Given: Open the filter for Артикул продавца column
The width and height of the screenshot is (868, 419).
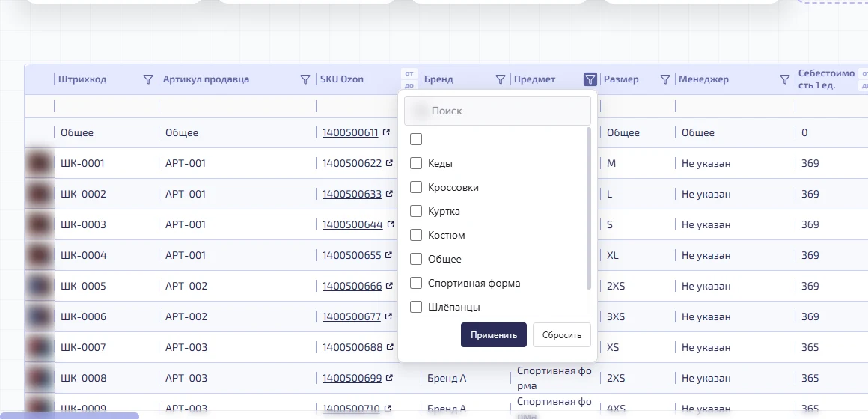Looking at the screenshot, I should 305,80.
